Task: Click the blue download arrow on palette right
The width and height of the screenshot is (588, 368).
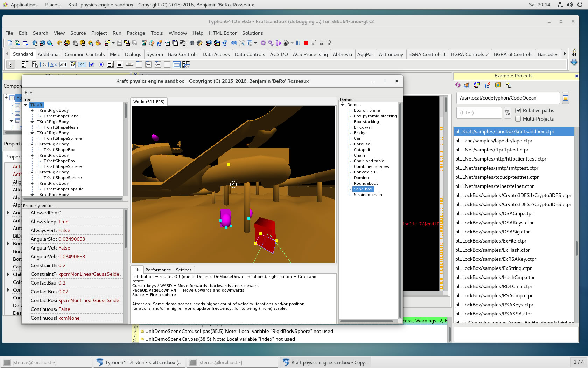Action: (574, 62)
